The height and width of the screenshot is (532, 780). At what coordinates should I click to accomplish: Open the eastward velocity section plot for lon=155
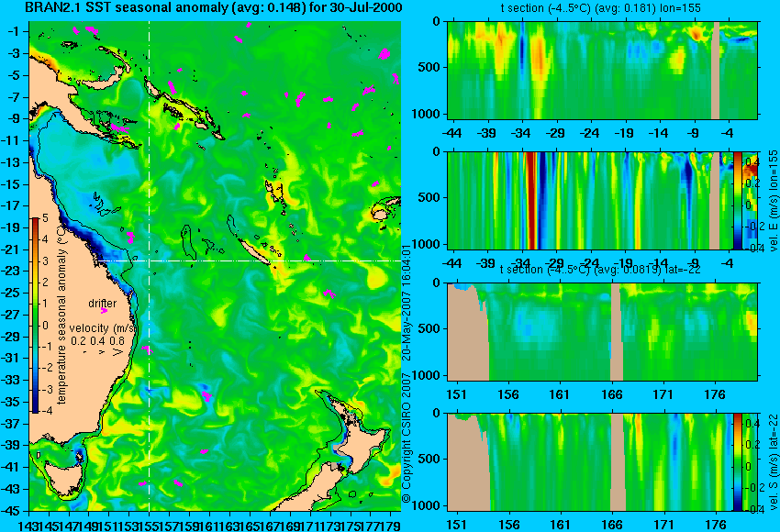click(590, 200)
